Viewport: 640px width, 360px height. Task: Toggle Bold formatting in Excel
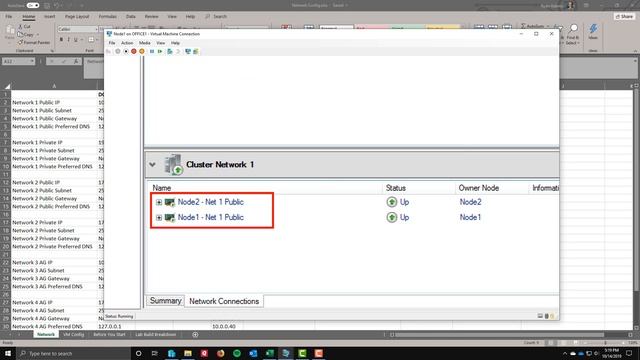[61, 40]
